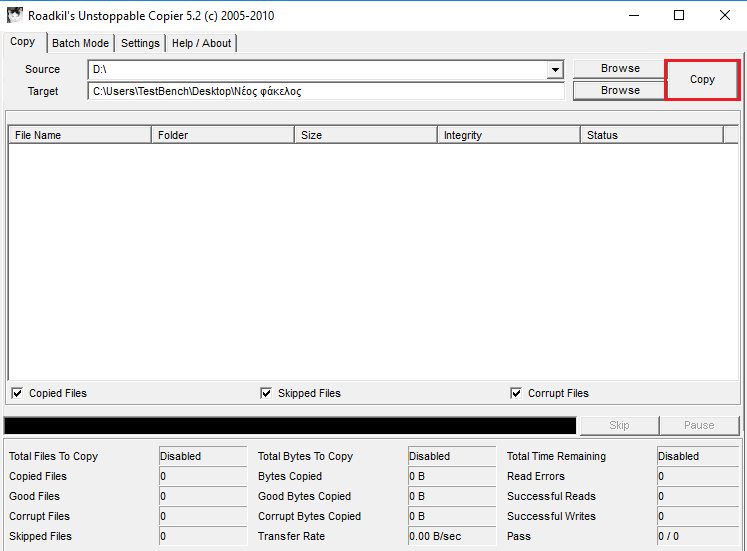Start copying with the large Copy button
The image size is (747, 551).
point(702,80)
